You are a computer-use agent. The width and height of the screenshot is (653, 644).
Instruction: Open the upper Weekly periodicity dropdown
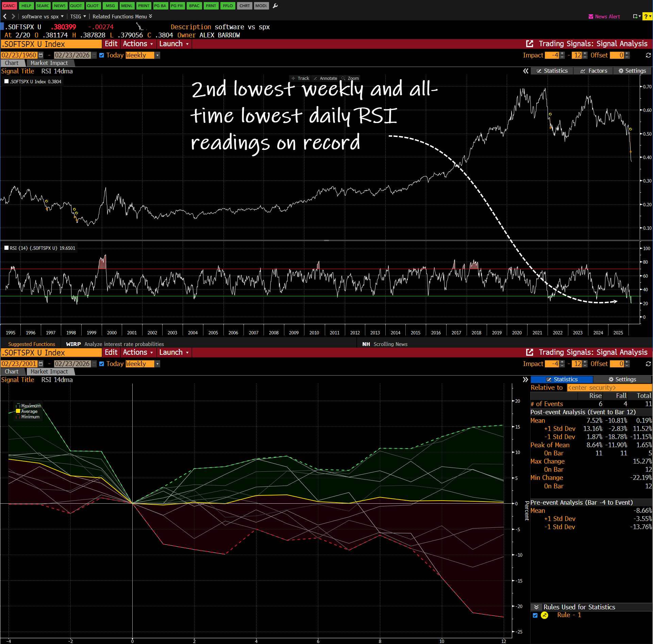coord(157,55)
